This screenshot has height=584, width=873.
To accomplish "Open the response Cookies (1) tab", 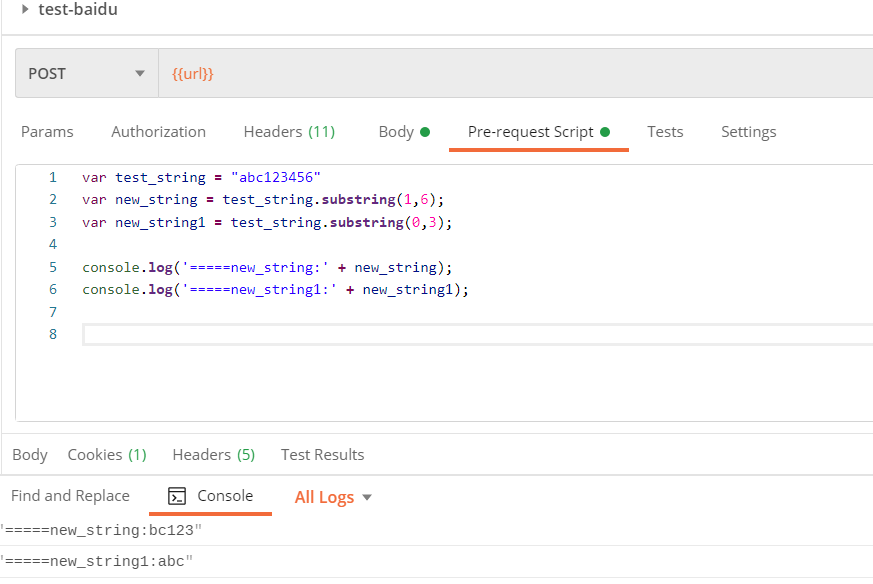I will point(107,455).
